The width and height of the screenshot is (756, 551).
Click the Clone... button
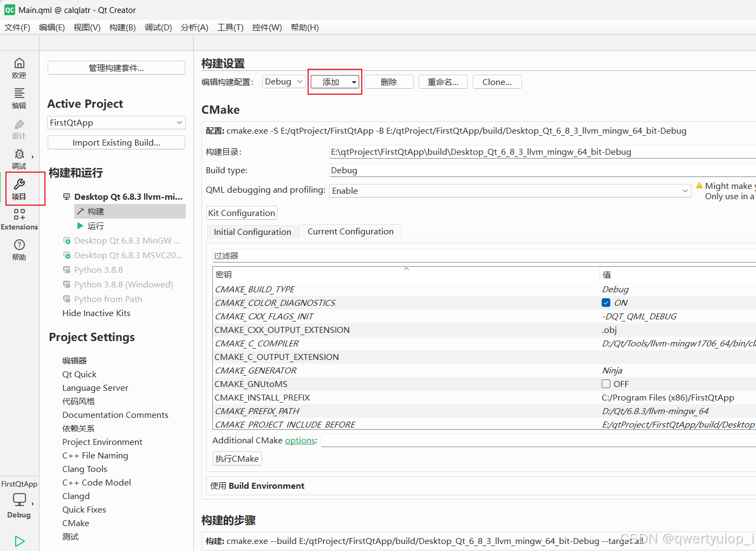(497, 82)
